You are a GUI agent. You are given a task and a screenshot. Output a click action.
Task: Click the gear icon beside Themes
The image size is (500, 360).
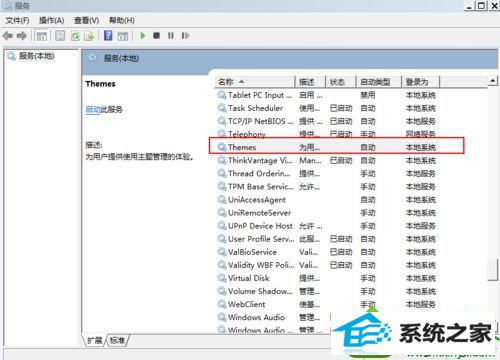click(x=222, y=147)
